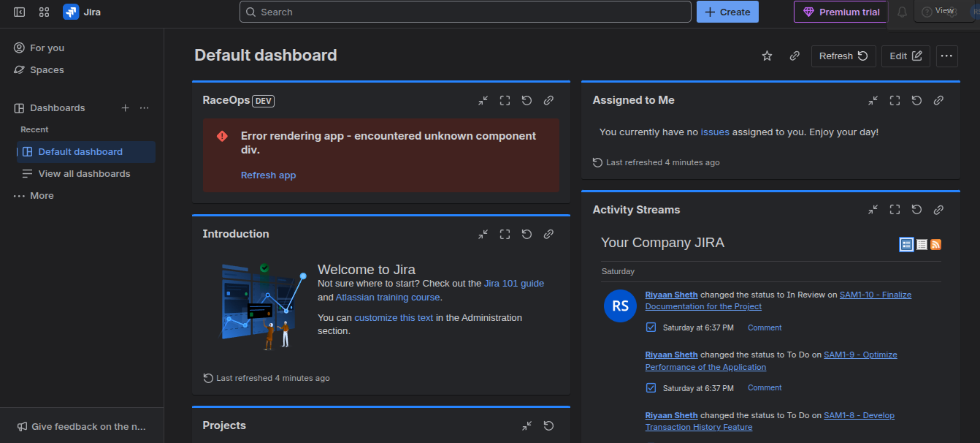This screenshot has height=443, width=980.
Task: Click the Create button
Action: [727, 12]
